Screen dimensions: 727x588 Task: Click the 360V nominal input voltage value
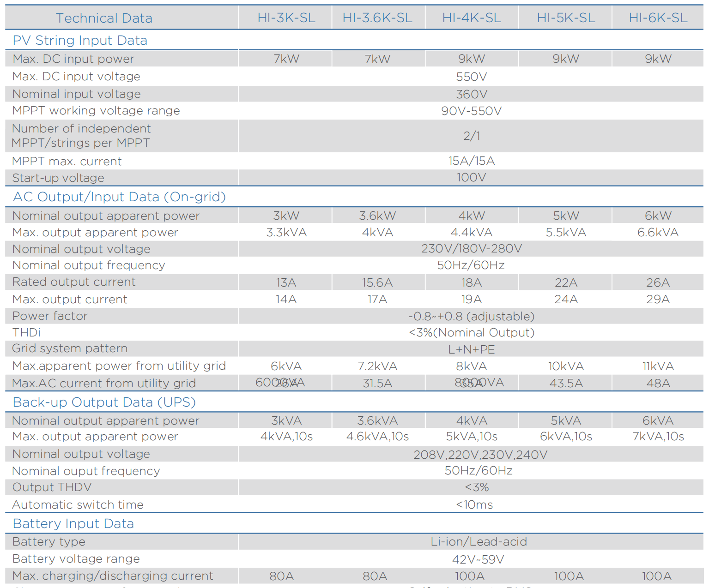click(472, 94)
